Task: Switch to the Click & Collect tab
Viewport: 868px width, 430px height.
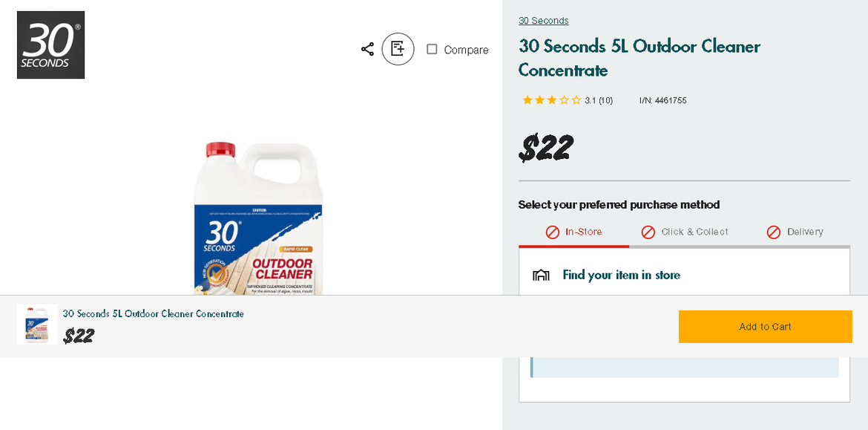Action: 694,231
